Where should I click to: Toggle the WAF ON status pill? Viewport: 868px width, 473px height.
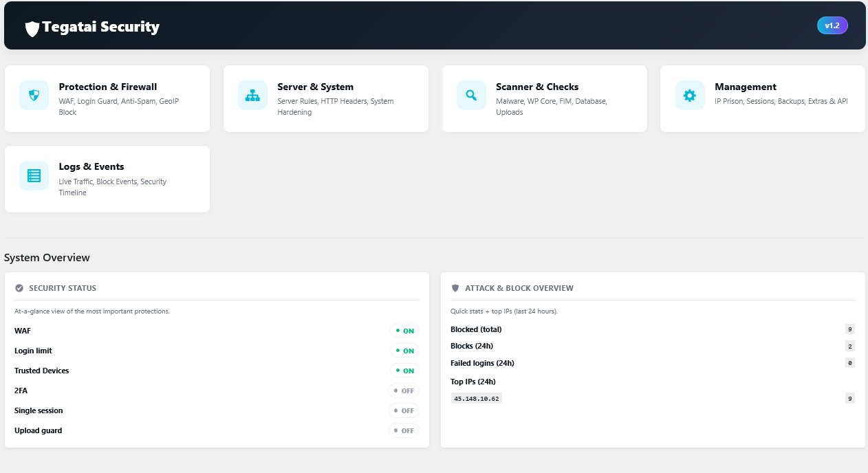click(x=404, y=331)
